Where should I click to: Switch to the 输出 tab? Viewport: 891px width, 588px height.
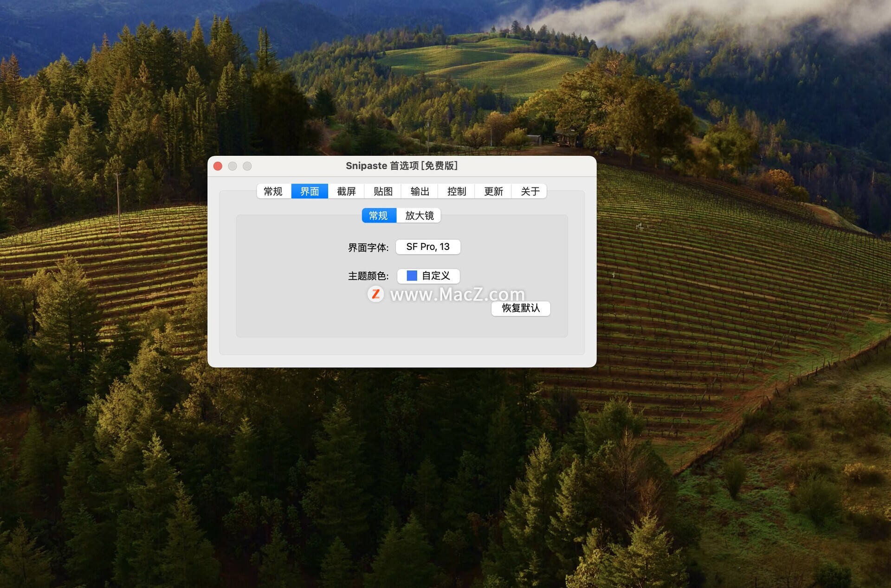point(420,192)
